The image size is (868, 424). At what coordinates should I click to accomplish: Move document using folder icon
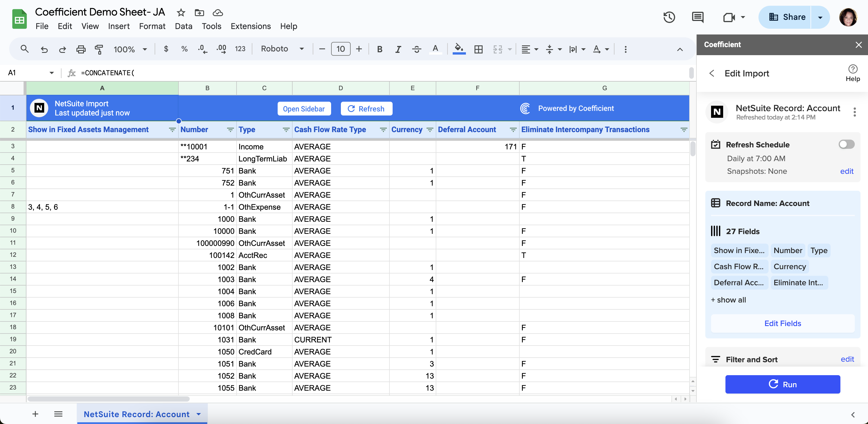(x=199, y=13)
